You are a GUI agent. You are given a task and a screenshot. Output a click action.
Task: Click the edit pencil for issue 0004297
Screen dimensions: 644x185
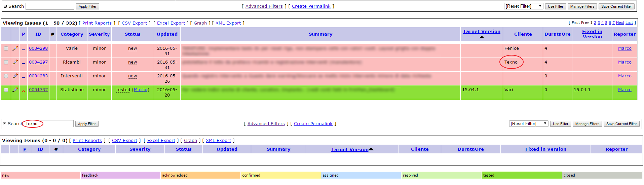coord(15,62)
